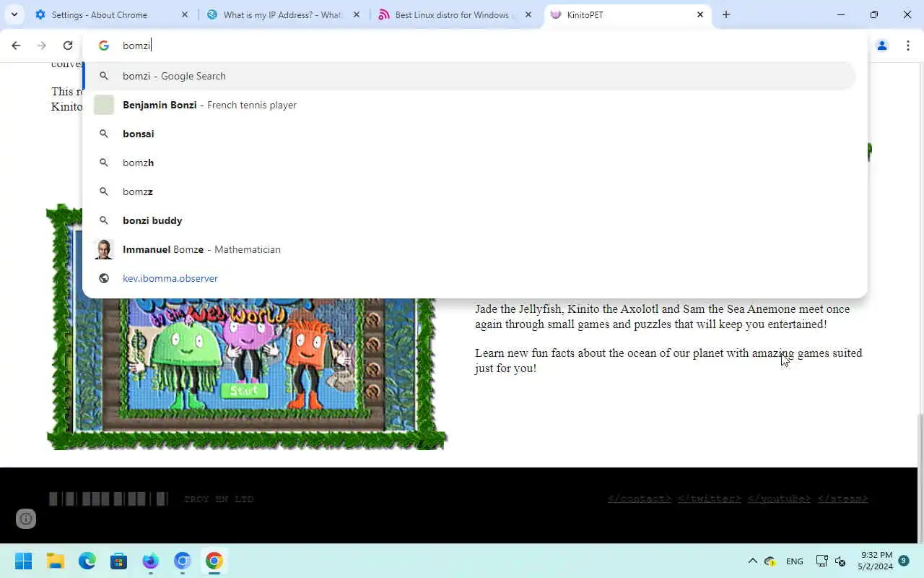Screen dimensions: 924x578
Task: Pick the 'bomzh' search suggestion
Action: [x=469, y=163]
